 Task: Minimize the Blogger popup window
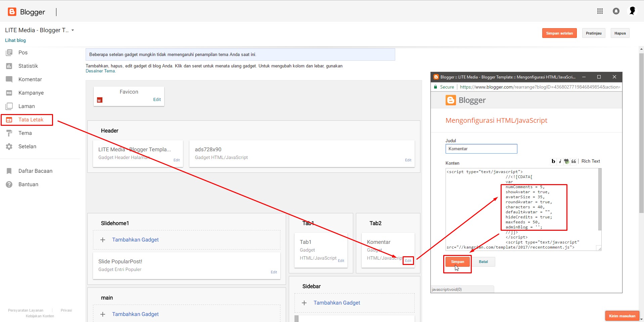(x=584, y=77)
